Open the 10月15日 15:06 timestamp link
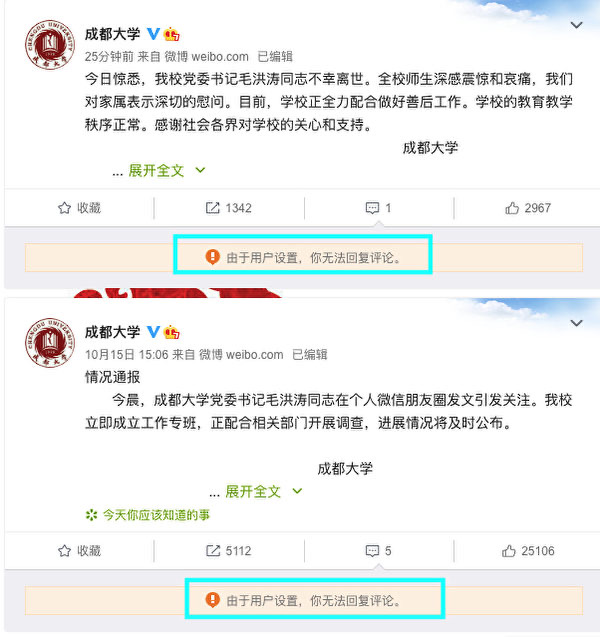Image resolution: width=600 pixels, height=637 pixels. click(x=126, y=355)
